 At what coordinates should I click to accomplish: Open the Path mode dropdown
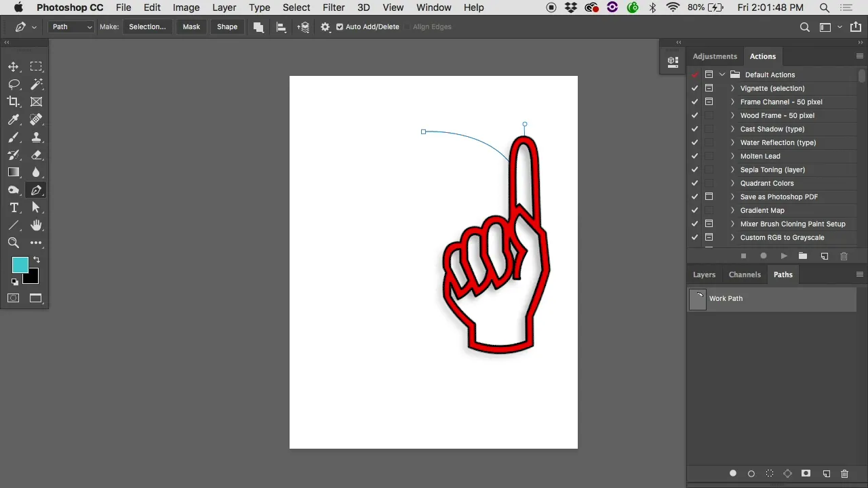pos(71,27)
